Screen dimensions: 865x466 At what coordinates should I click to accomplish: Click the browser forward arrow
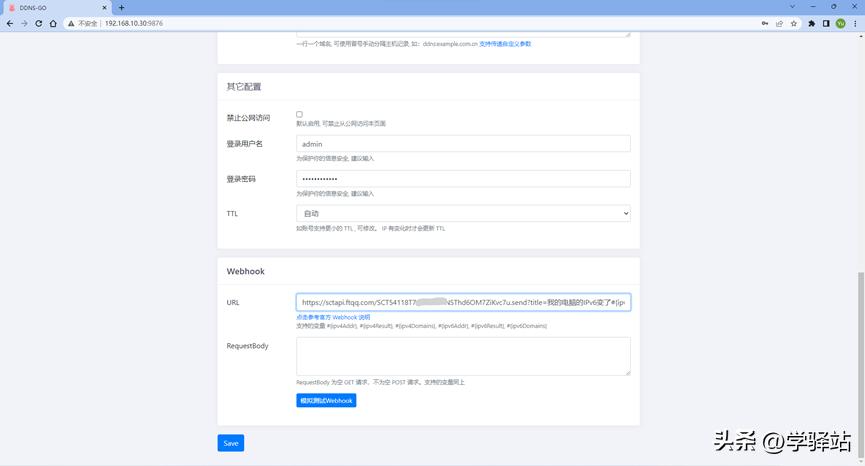24,24
